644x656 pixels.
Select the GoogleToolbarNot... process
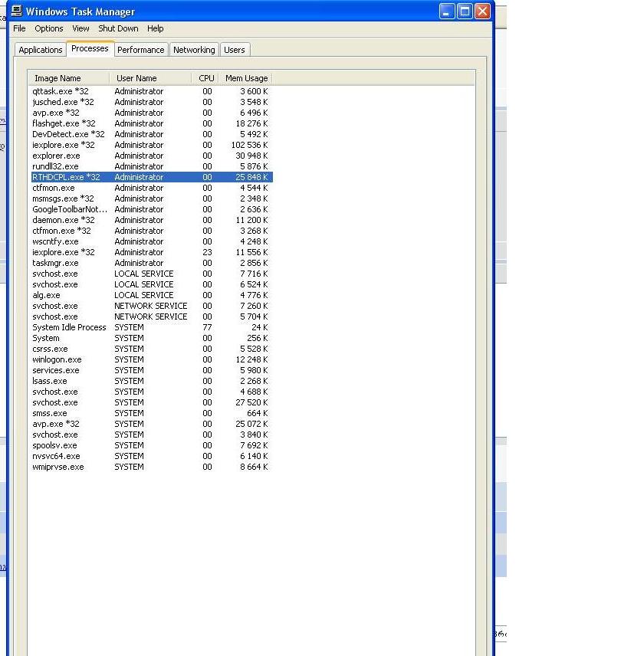[152, 210]
